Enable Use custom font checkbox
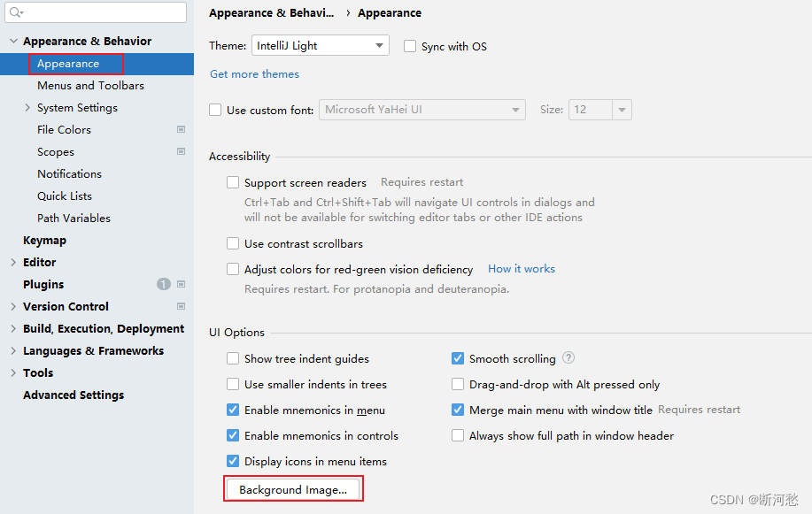 pyautogui.click(x=215, y=110)
